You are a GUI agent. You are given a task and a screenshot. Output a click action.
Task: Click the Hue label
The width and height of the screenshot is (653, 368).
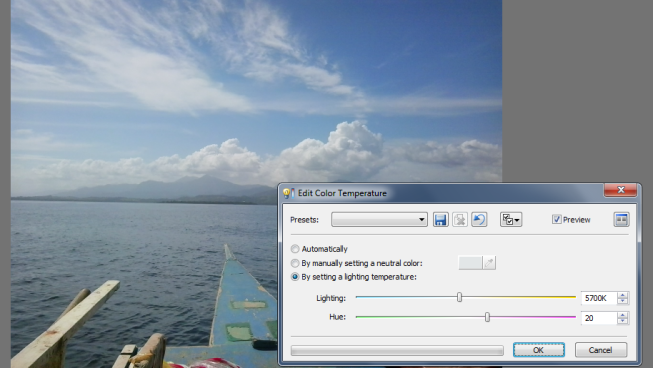[337, 317]
